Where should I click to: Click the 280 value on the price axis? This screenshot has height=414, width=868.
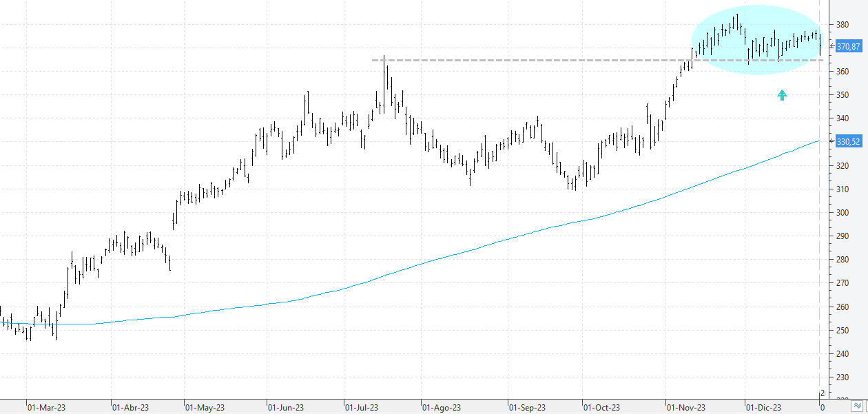pyautogui.click(x=843, y=260)
